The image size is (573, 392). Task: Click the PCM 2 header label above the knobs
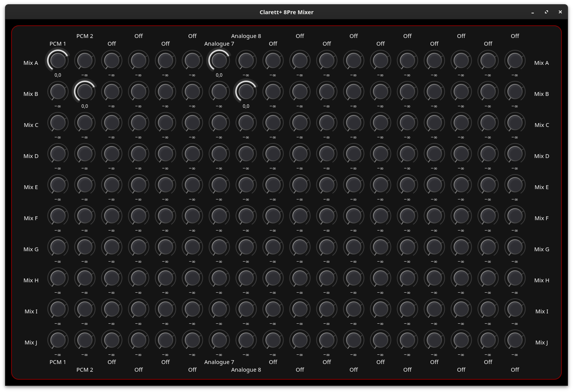point(84,36)
